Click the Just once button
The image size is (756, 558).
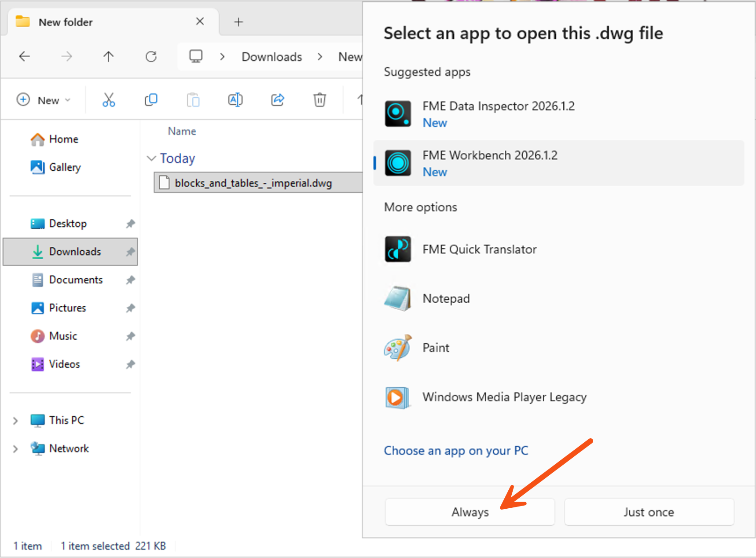pyautogui.click(x=649, y=512)
